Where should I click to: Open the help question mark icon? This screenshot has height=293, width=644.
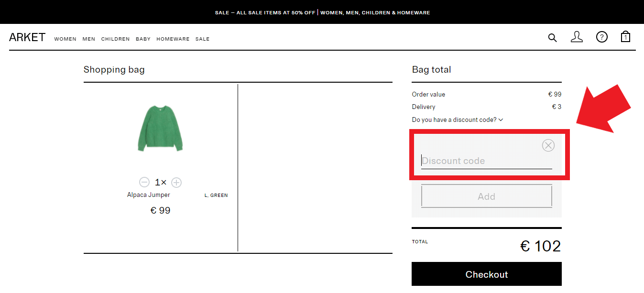[x=601, y=37]
